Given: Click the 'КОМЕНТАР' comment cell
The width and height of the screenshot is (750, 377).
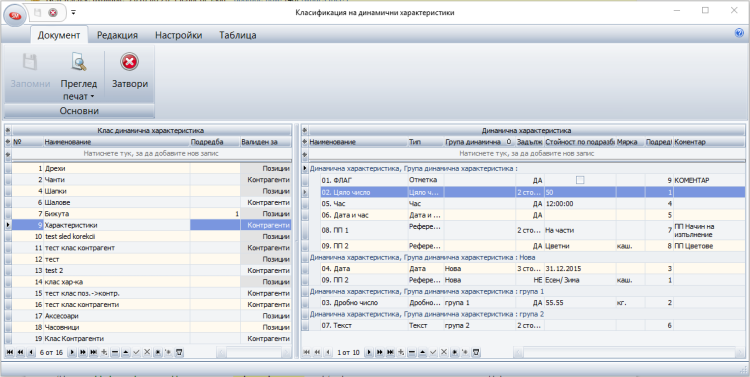Looking at the screenshot, I should [709, 180].
